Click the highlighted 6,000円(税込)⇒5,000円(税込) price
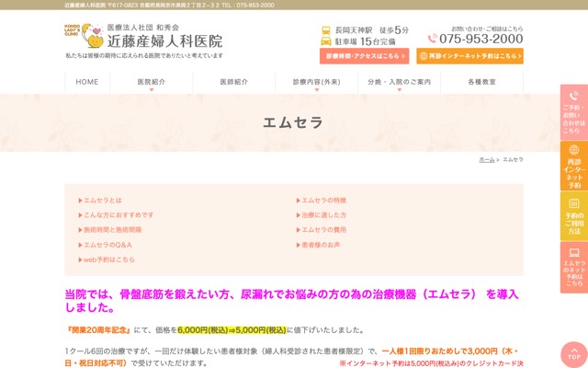 click(232, 330)
